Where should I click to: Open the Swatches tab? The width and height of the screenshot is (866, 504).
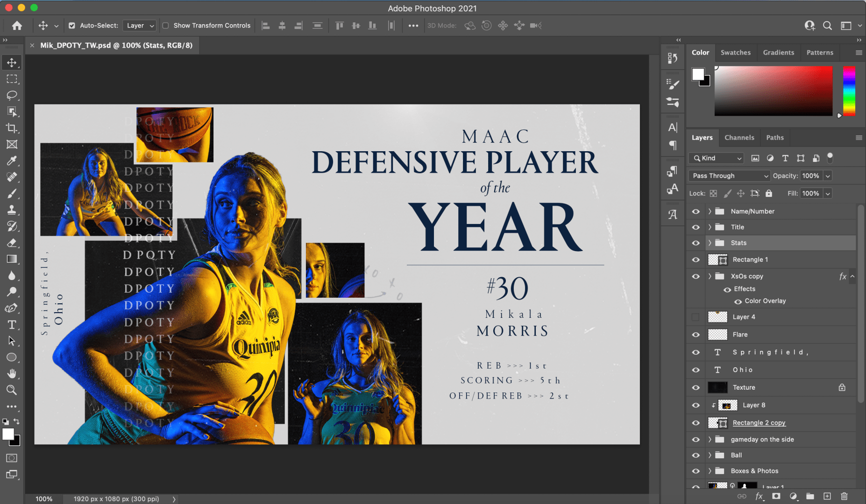coord(735,53)
